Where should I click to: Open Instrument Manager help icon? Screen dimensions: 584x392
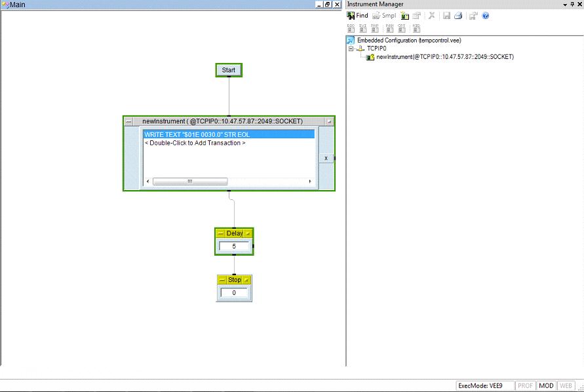(x=486, y=16)
